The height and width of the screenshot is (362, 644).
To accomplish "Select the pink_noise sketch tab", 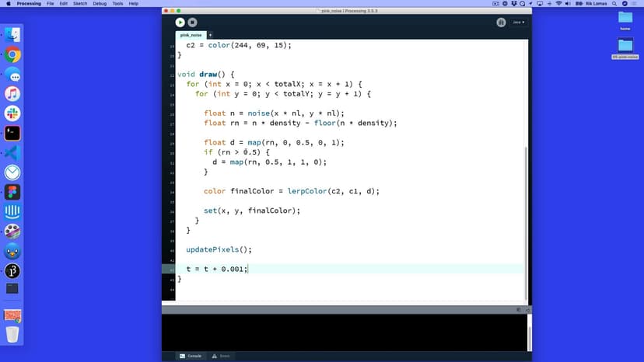I will pos(191,35).
